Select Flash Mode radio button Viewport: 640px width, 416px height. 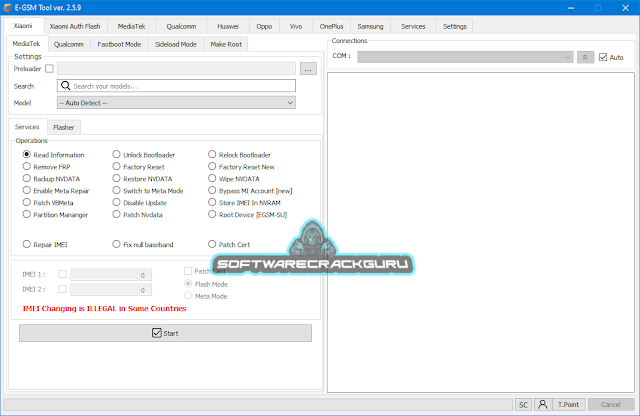click(x=206, y=284)
